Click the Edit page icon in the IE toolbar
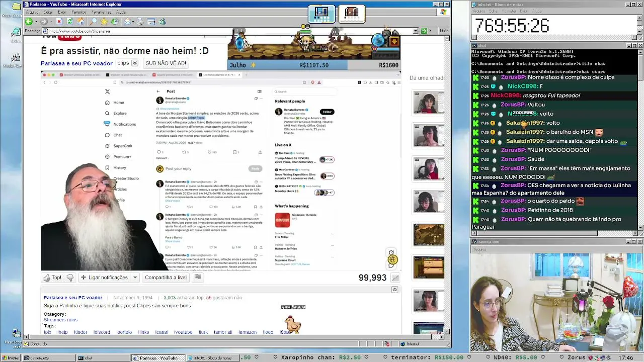Viewport: 644px width, 362px height. [151, 22]
